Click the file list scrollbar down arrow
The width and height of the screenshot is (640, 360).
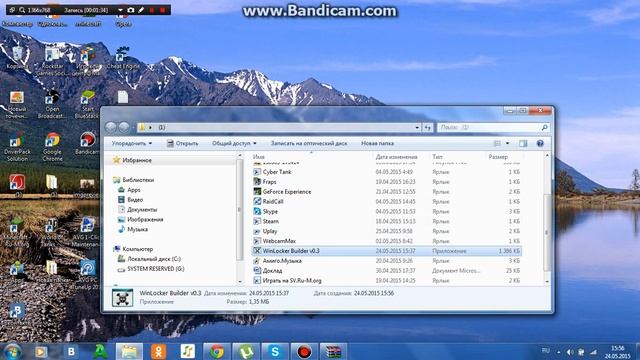click(547, 281)
